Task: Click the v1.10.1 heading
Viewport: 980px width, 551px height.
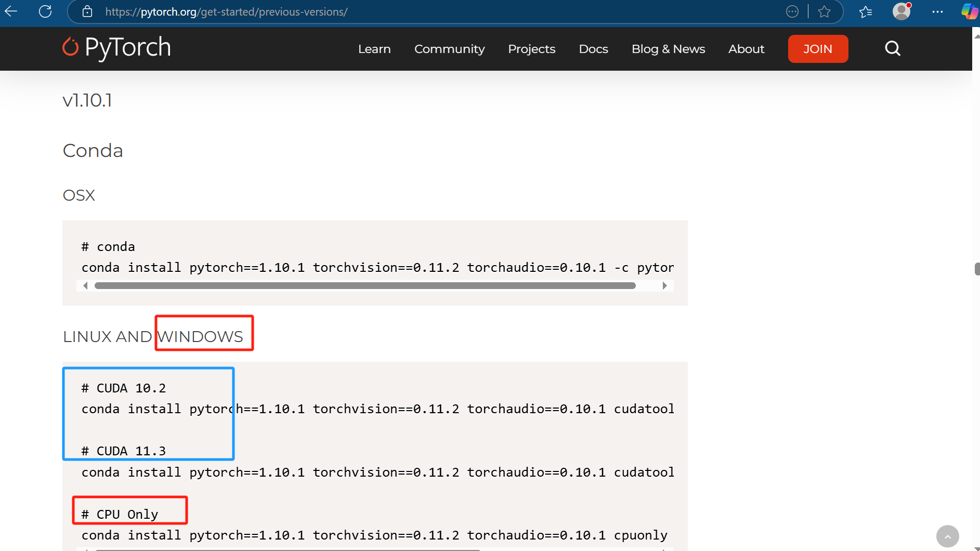Action: 87,100
